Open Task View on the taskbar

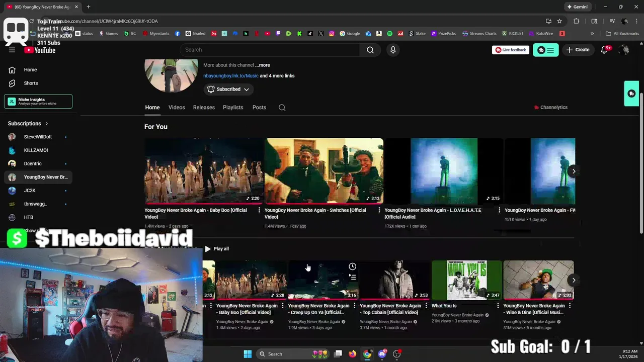tap(338, 354)
